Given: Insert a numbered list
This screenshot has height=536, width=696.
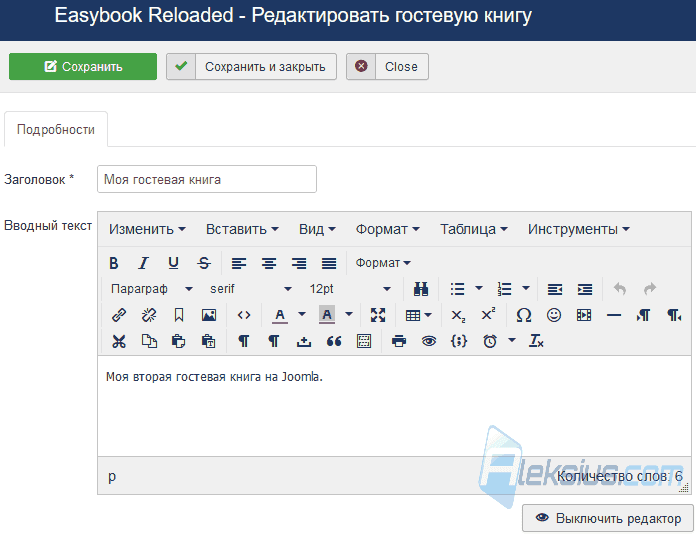Looking at the screenshot, I should [505, 289].
